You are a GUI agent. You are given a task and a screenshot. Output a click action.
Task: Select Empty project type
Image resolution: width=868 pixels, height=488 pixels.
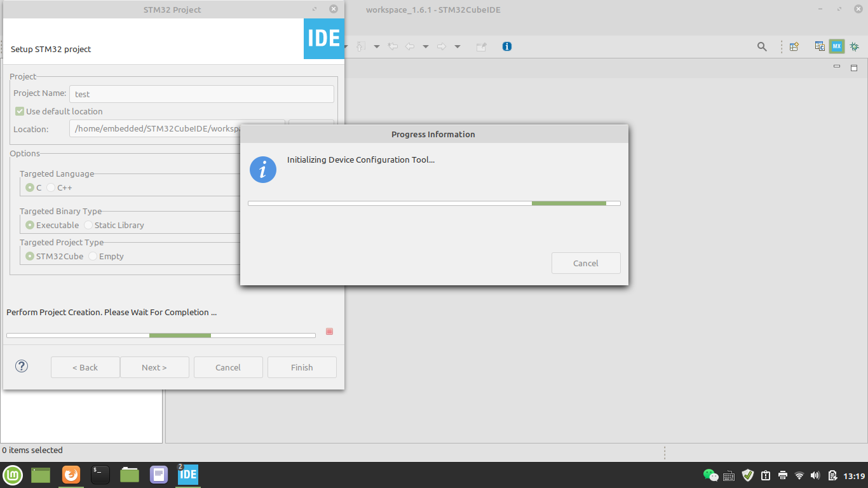[x=93, y=256]
